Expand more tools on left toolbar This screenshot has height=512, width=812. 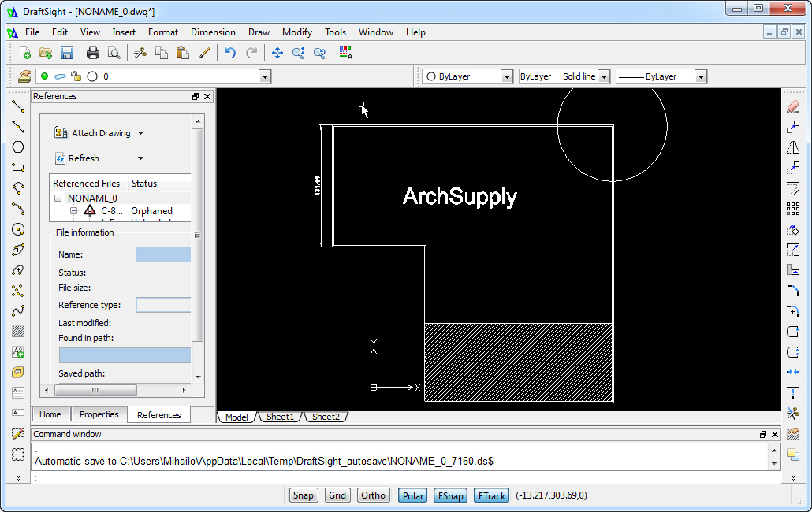point(18,478)
